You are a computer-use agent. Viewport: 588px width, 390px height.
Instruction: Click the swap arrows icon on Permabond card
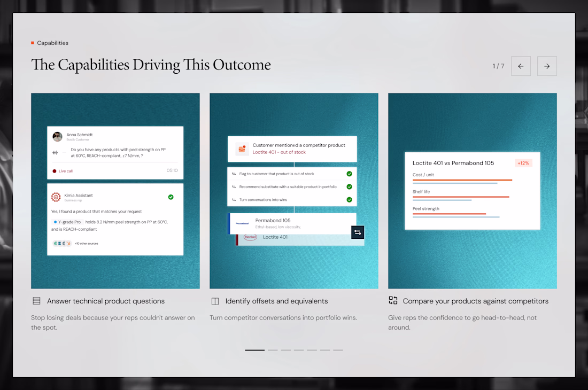(358, 232)
